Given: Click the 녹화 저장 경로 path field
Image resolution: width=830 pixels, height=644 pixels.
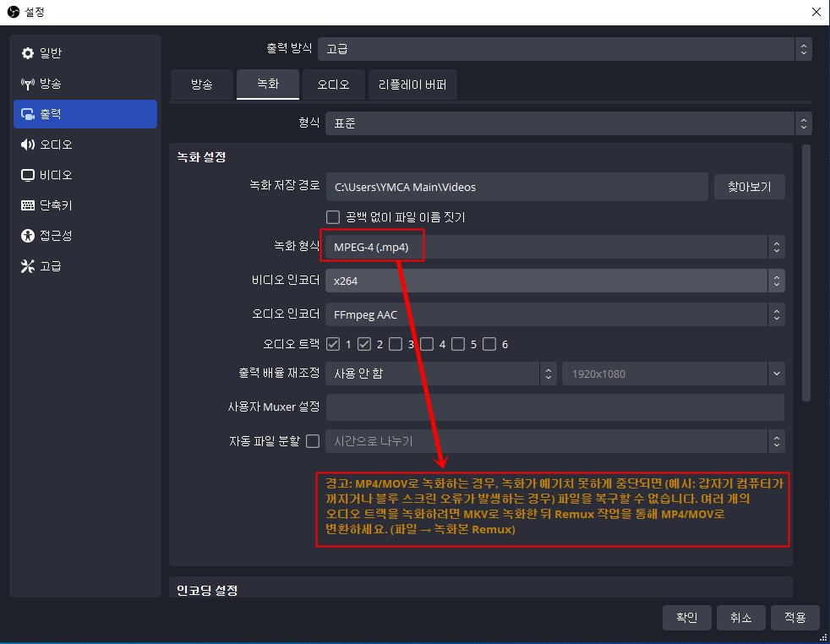Looking at the screenshot, I should click(x=516, y=187).
